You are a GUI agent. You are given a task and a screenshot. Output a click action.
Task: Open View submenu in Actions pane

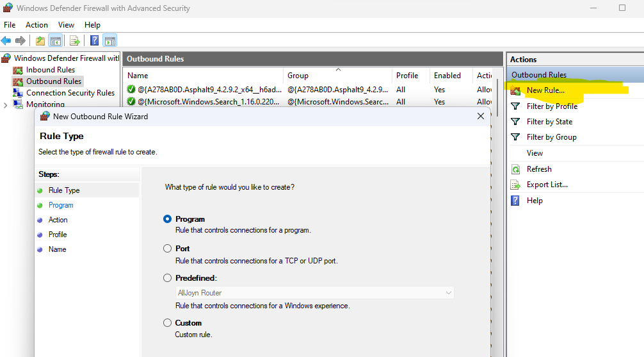535,153
